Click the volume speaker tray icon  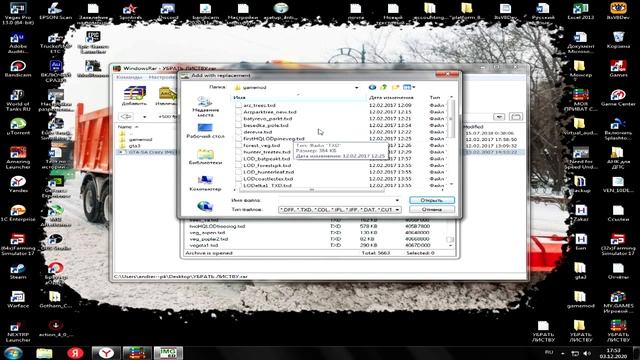(587, 353)
